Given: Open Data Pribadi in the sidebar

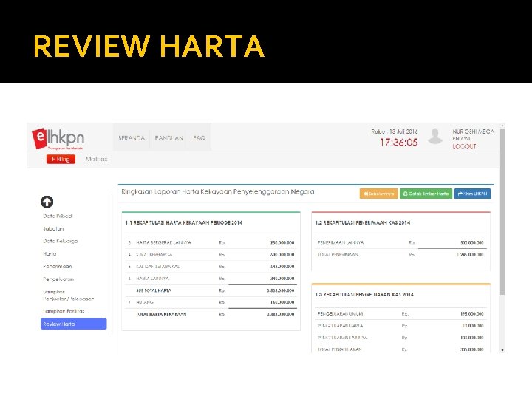Looking at the screenshot, I should 58,216.
